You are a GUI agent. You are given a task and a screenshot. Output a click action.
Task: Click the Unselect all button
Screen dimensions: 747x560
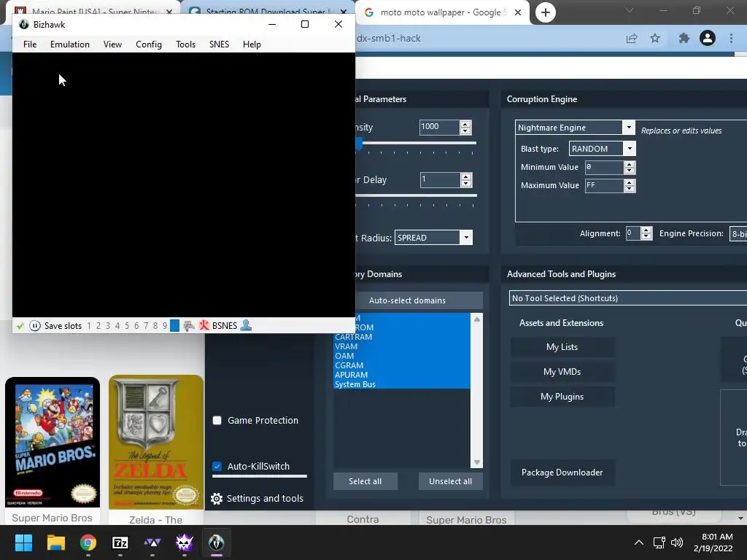(450, 481)
